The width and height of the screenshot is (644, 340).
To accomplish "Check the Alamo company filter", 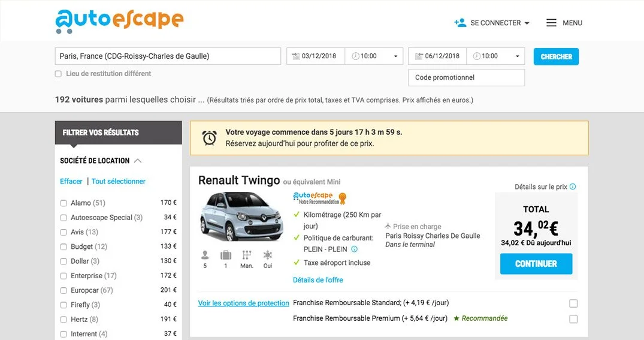I will (64, 203).
